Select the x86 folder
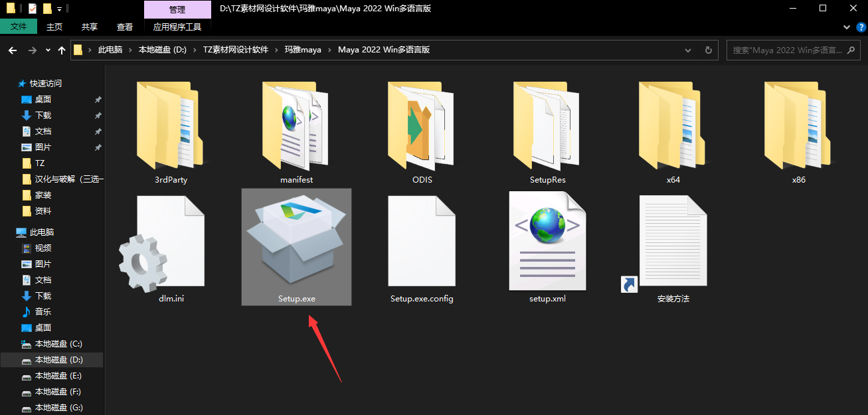868x415 pixels. click(798, 133)
